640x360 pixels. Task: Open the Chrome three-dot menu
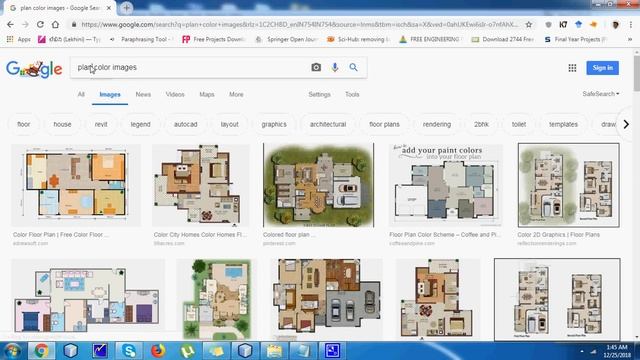[631, 24]
